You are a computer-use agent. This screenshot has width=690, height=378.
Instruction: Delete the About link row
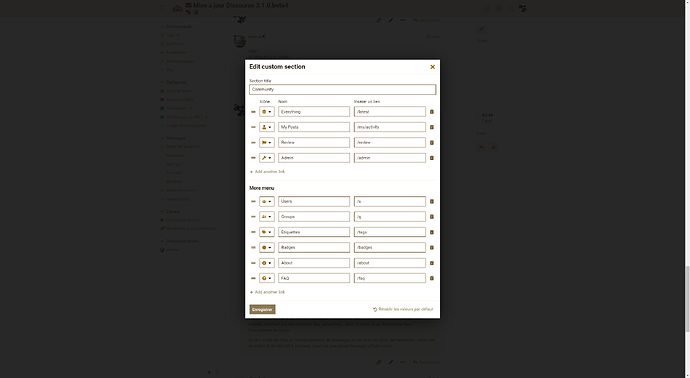click(432, 263)
